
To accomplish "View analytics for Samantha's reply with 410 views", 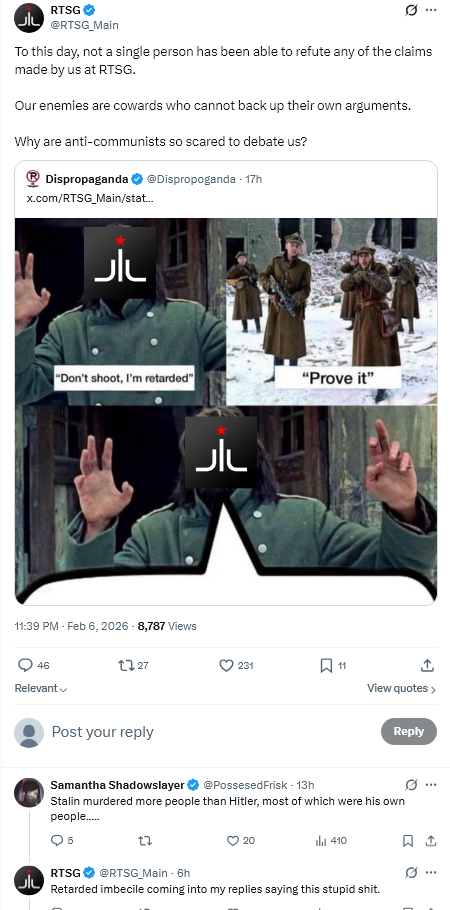I will (x=321, y=840).
